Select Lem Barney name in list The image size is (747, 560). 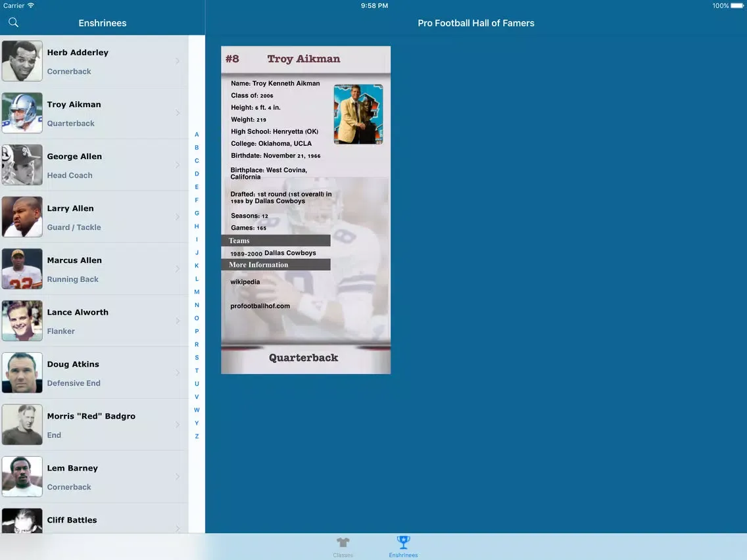(72, 467)
